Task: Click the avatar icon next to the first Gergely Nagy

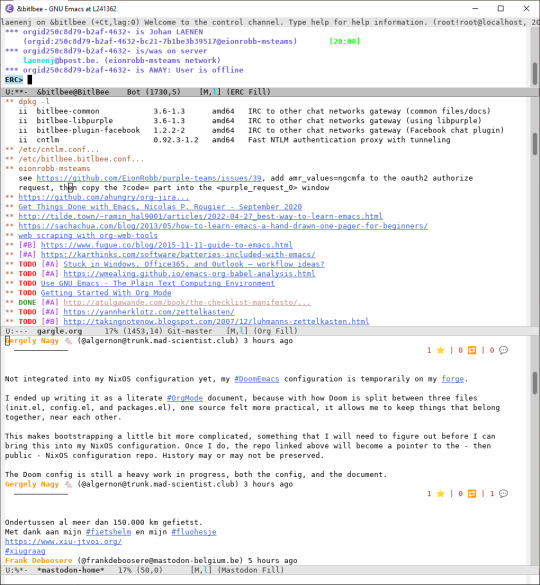Action: (68, 340)
